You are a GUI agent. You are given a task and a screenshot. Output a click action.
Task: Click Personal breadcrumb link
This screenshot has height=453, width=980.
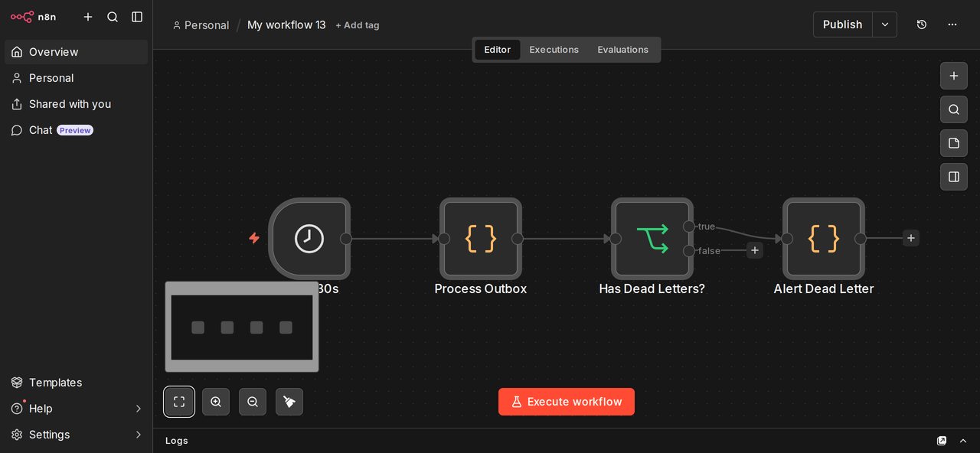pyautogui.click(x=201, y=25)
